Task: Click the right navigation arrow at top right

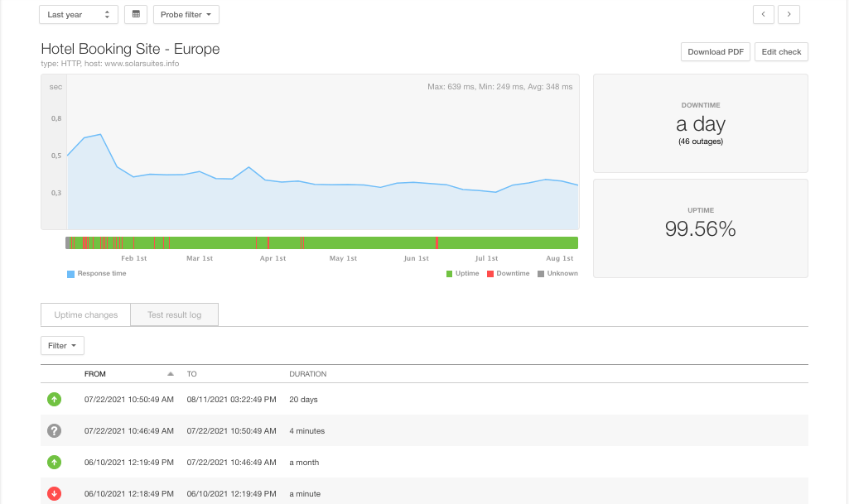Action: pyautogui.click(x=789, y=14)
